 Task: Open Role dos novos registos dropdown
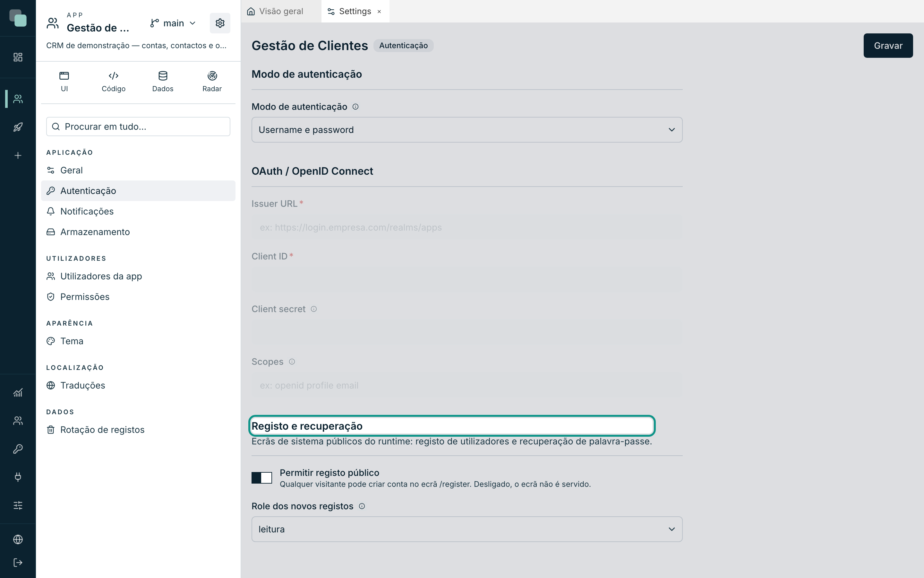(x=466, y=529)
